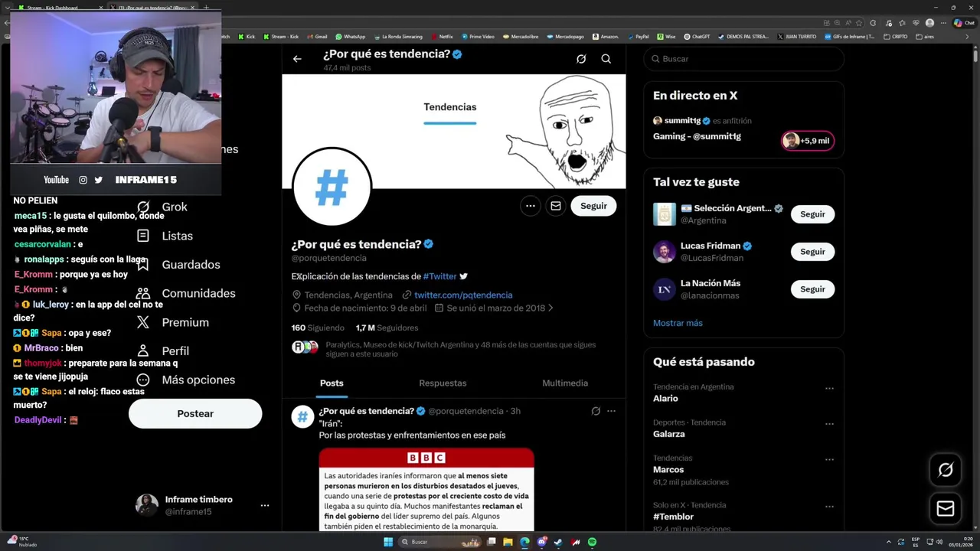Open more options for Galarza trend
Image resolution: width=980 pixels, height=551 pixels.
[829, 423]
